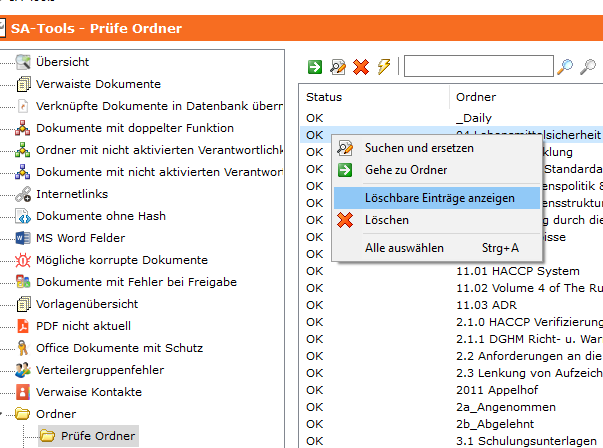
Task: Open PDF nicht aktuell entry
Action: [83, 326]
